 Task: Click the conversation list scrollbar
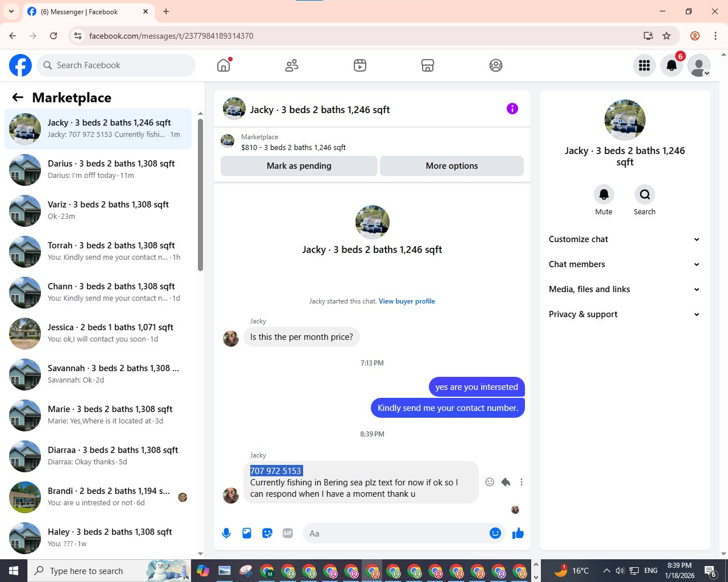tap(200, 195)
